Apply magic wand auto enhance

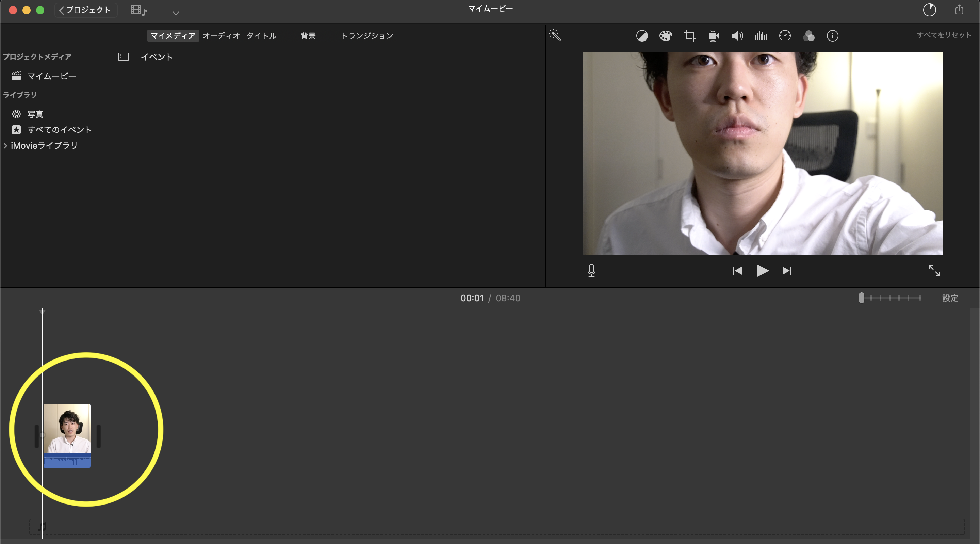pos(555,35)
